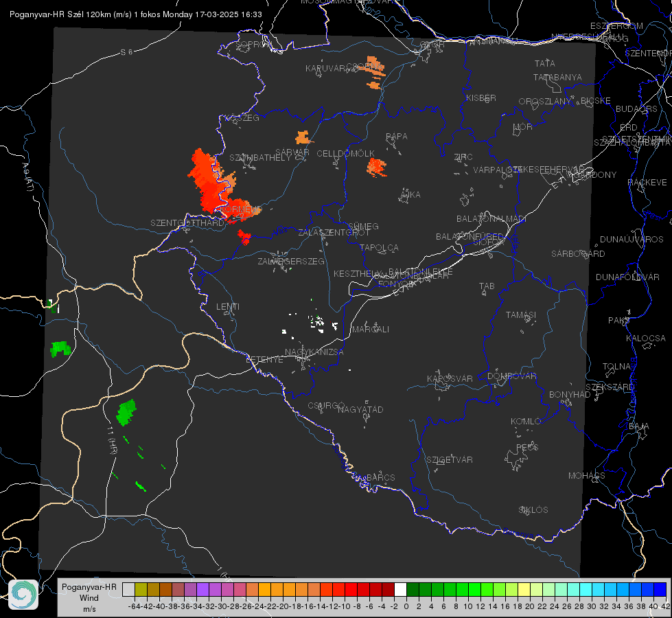The width and height of the screenshot is (672, 618).
Task: Click the radar title text with date 17-03-2025
Action: tap(135, 14)
